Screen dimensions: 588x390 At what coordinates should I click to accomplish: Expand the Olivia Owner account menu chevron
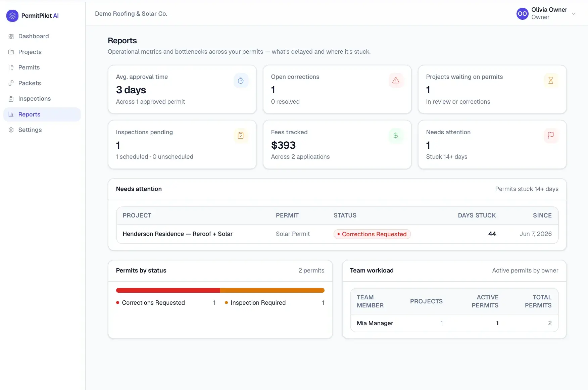pos(574,14)
